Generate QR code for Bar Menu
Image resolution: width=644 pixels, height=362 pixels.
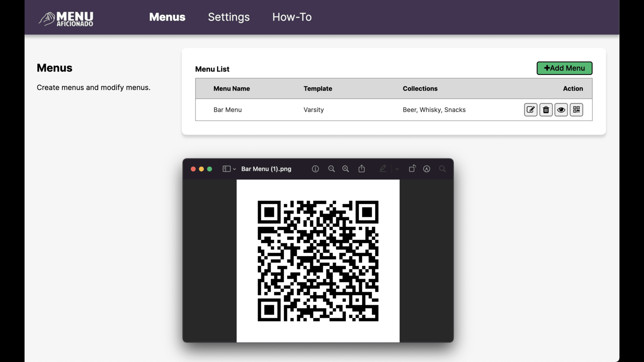click(576, 110)
